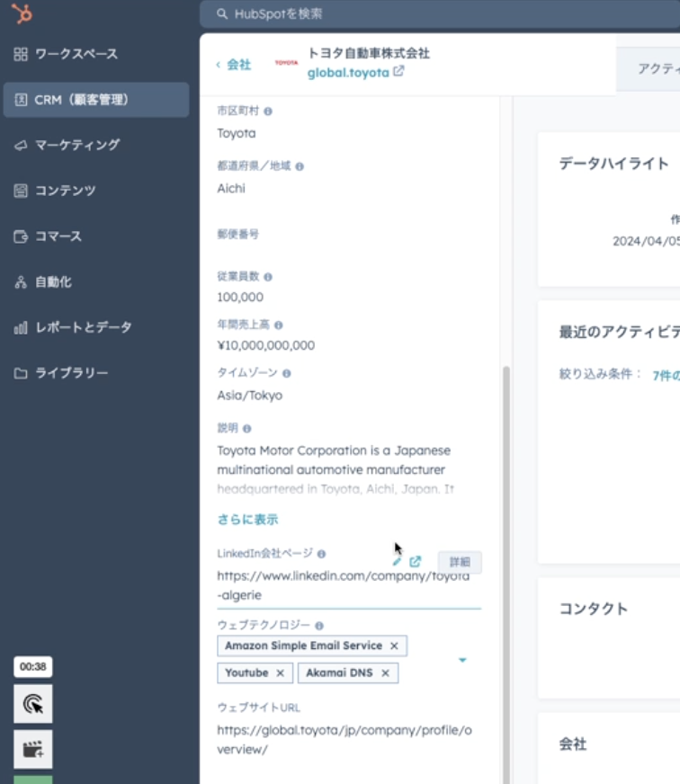This screenshot has width=680, height=784.
Task: Open ウェブテクノロジー dropdown arrow
Action: coord(463,660)
